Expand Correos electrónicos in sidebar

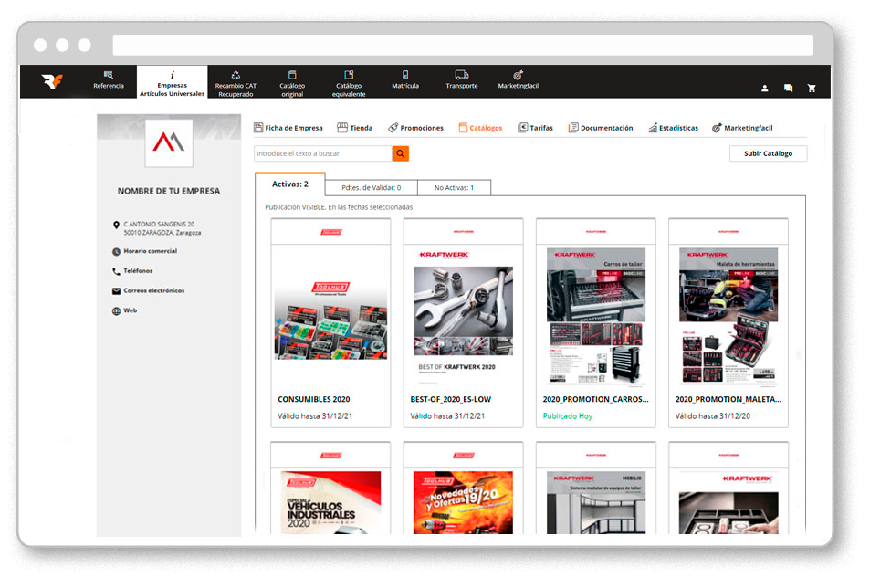coord(153,291)
